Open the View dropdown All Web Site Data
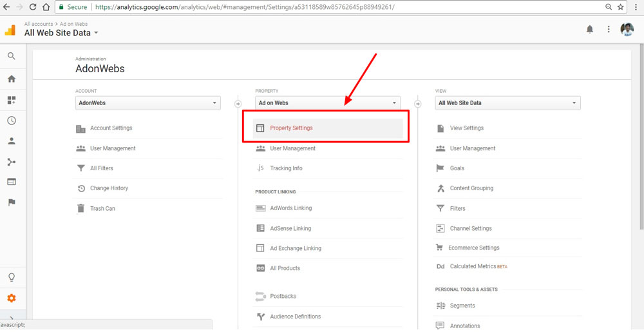The height and width of the screenshot is (332, 644). (x=508, y=103)
